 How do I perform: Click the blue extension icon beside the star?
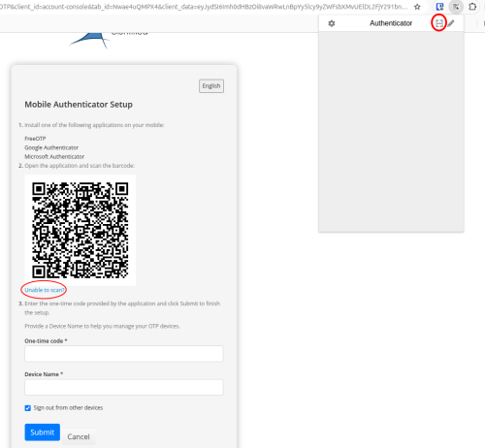coord(439,7)
